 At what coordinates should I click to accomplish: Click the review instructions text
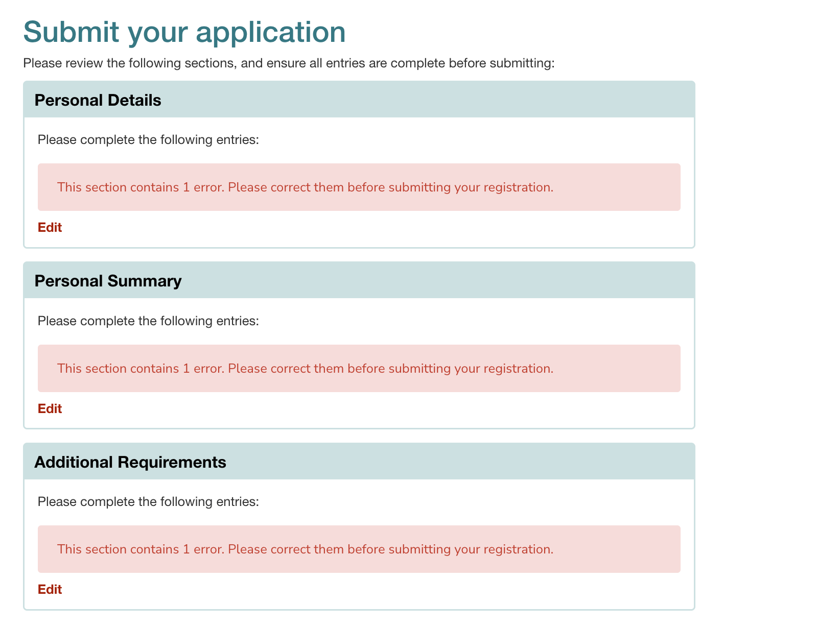coord(289,63)
